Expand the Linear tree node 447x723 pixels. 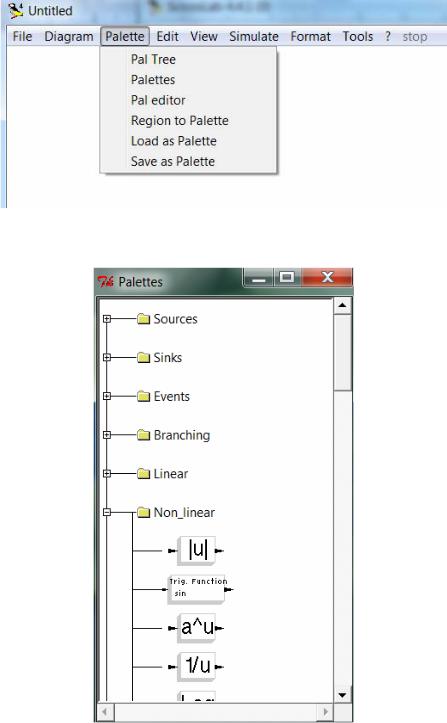pyautogui.click(x=107, y=474)
